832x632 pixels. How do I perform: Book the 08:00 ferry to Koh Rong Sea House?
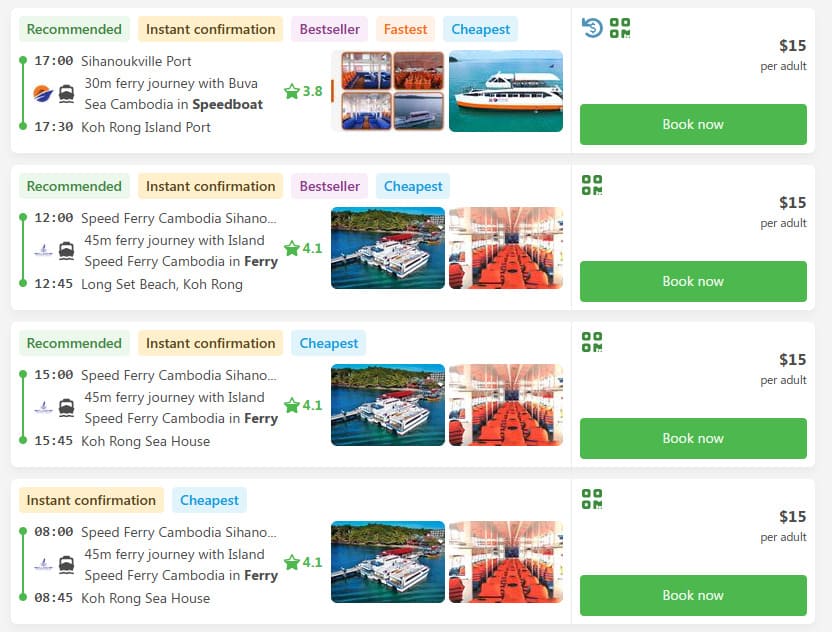[693, 595]
